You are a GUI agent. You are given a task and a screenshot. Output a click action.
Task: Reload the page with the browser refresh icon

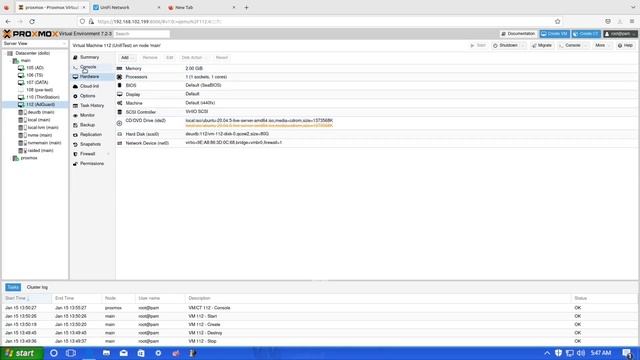32,21
